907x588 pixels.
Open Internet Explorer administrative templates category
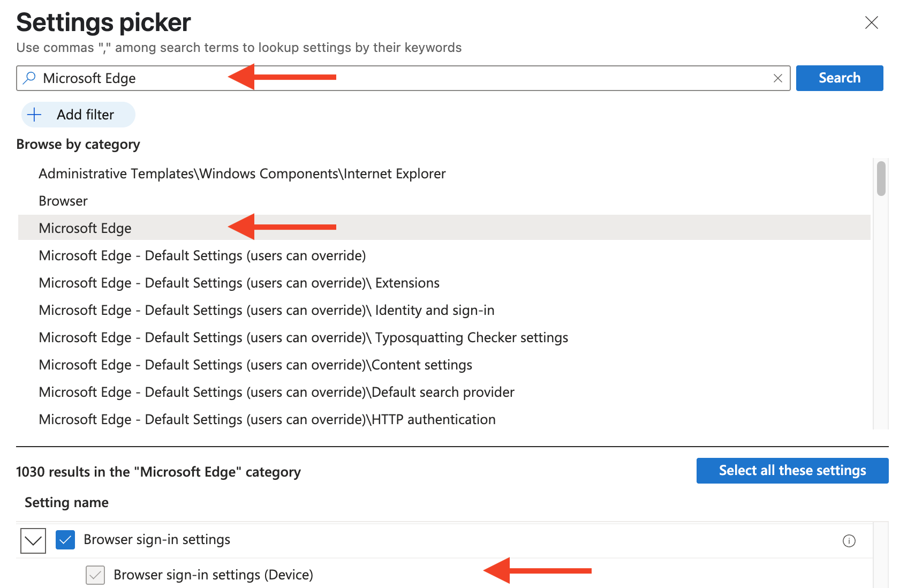pyautogui.click(x=242, y=174)
